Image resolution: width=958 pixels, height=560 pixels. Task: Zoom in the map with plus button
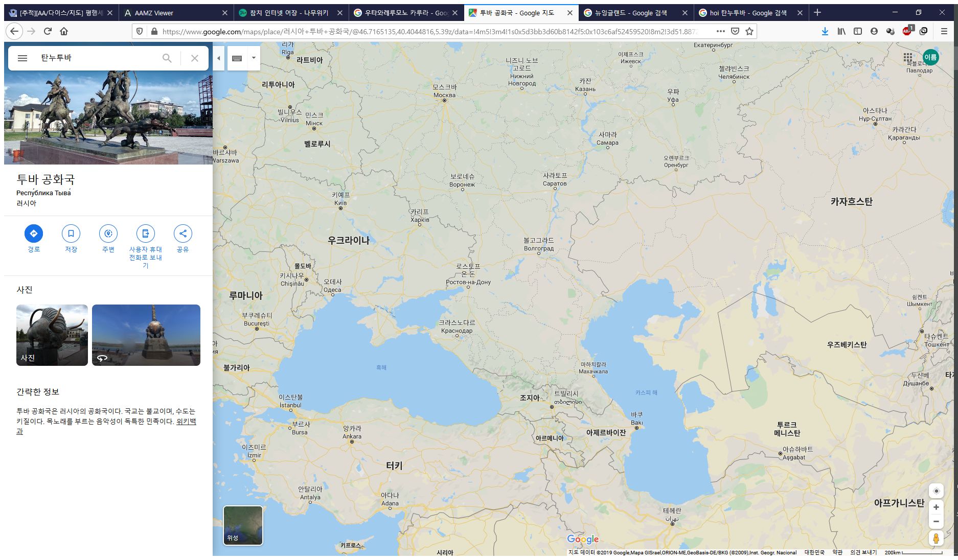pos(936,507)
